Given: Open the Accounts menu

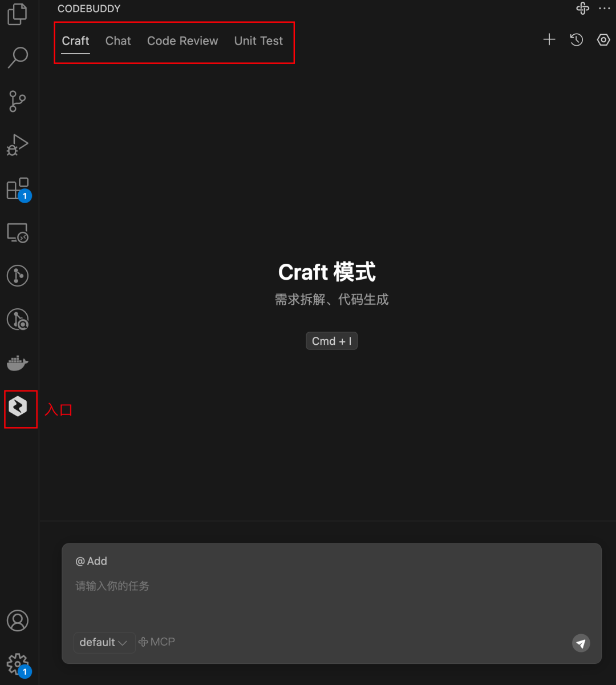Looking at the screenshot, I should click(18, 620).
